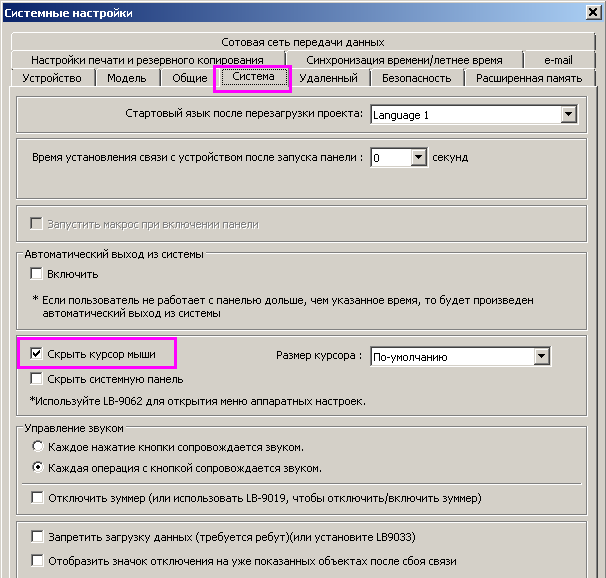This screenshot has width=606, height=578.
Task: Click the Управление звуком group title
Action: coord(74,428)
